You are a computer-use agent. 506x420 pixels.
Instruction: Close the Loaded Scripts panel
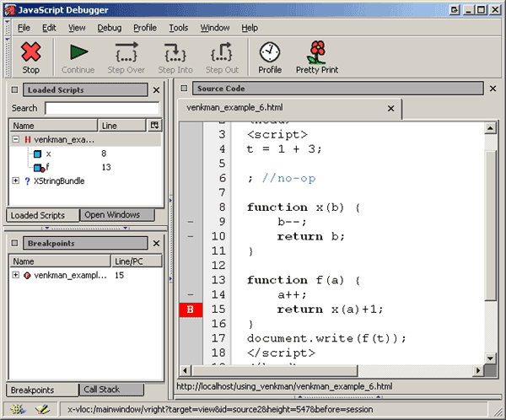(x=156, y=90)
